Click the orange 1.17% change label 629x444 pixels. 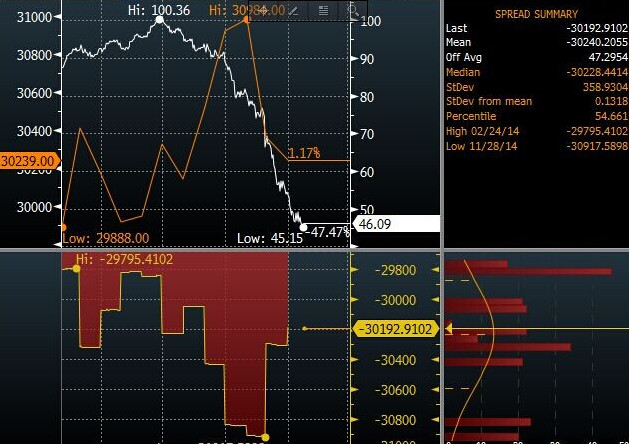coord(303,153)
